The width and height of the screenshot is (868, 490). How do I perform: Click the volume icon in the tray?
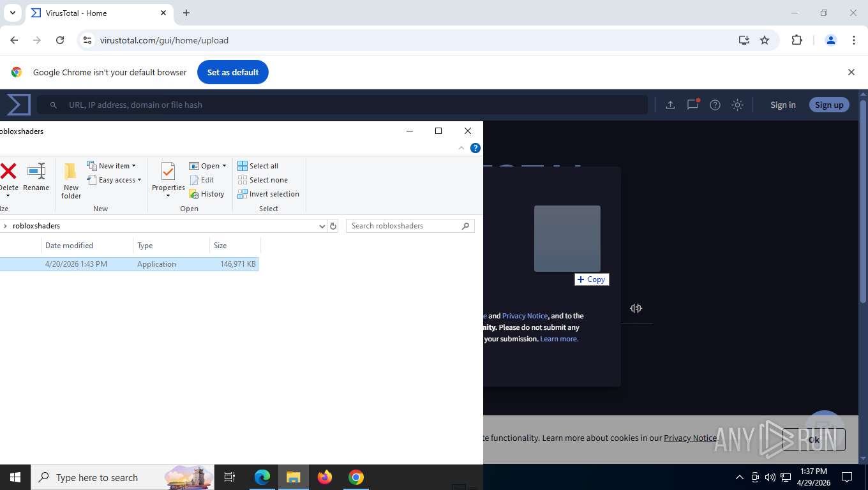pos(770,477)
